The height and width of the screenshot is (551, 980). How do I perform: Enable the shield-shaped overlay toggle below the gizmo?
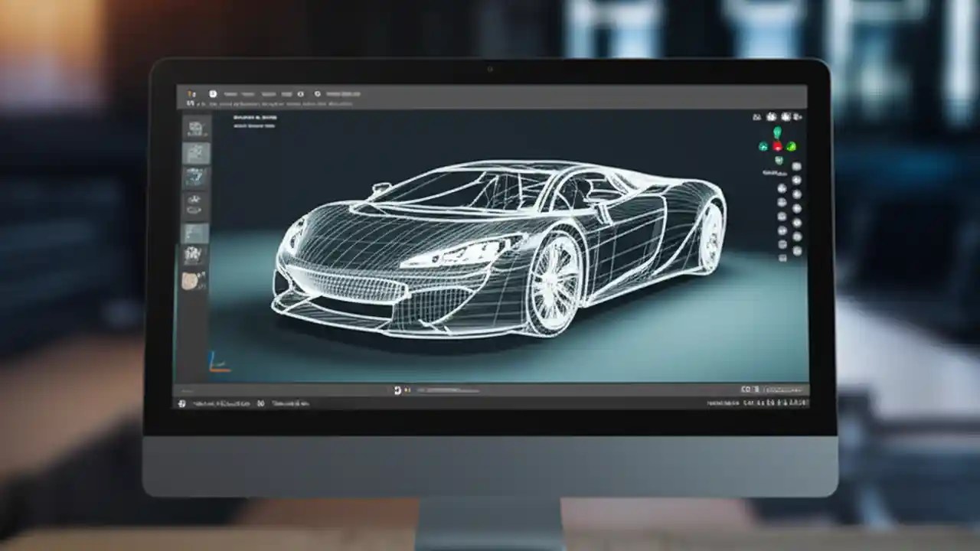[779, 161]
